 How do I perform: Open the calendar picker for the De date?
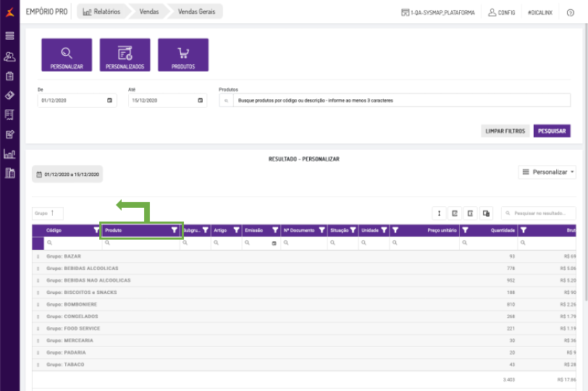coord(110,101)
